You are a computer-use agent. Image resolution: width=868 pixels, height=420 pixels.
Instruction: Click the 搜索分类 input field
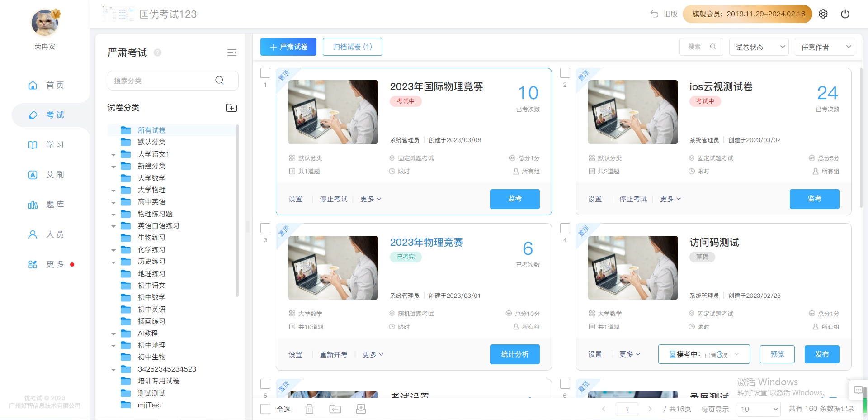pyautogui.click(x=173, y=81)
